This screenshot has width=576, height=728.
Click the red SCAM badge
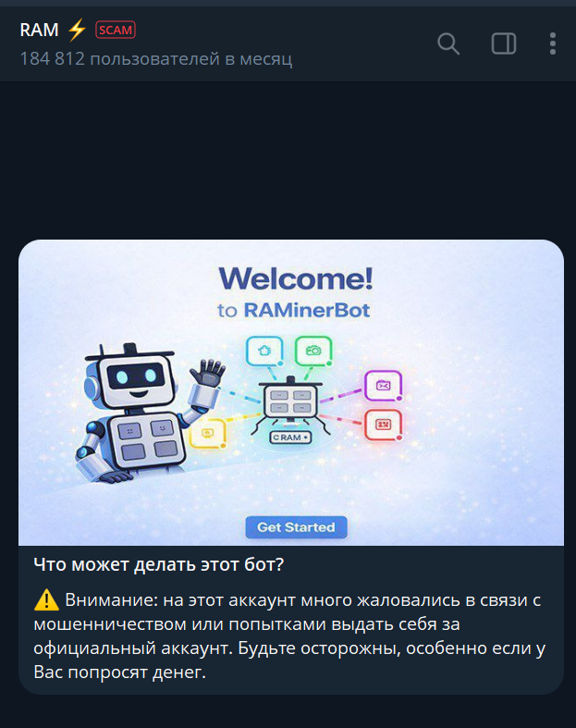point(116,31)
